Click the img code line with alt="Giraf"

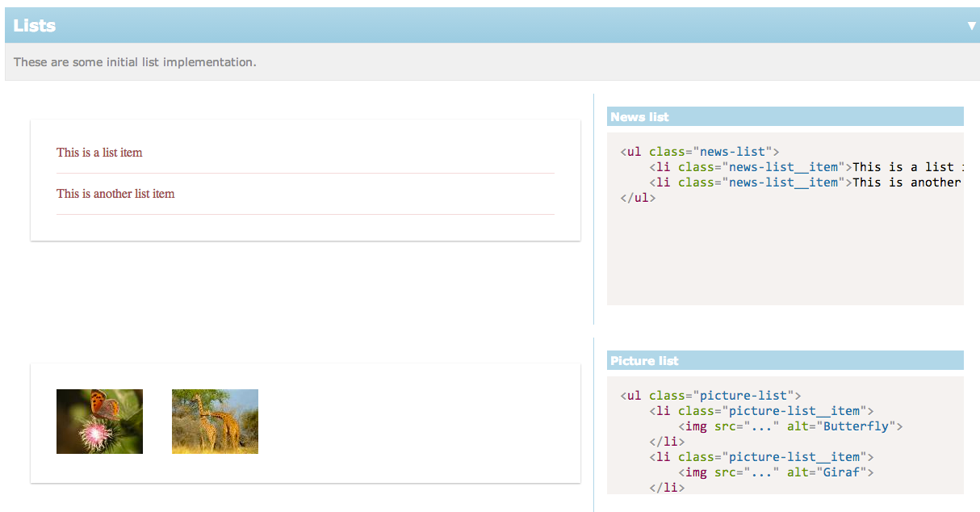776,472
